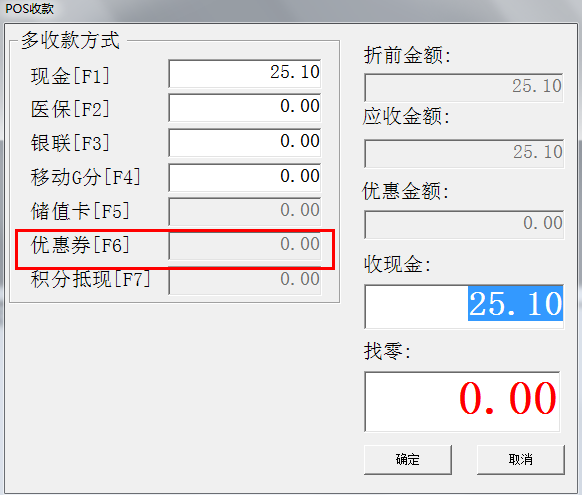The height and width of the screenshot is (495, 582).
Task: Cancel payment with the 取消 button
Action: pos(520,460)
